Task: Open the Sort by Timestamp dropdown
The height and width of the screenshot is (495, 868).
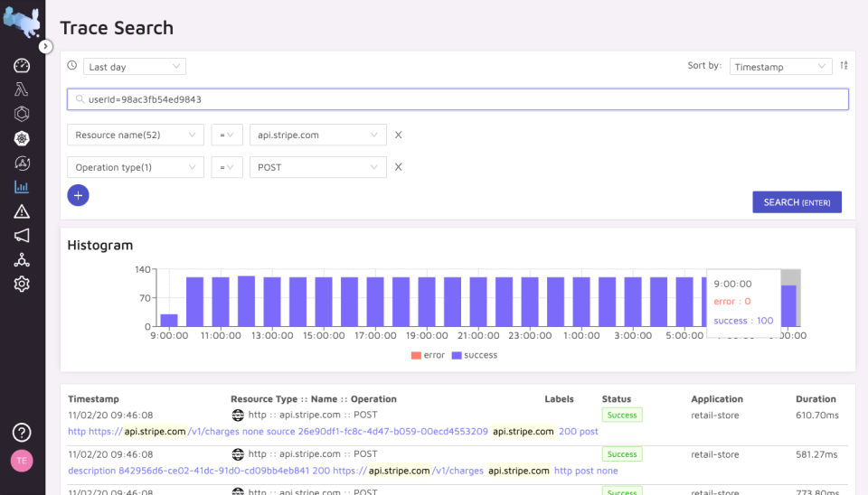Action: click(780, 67)
